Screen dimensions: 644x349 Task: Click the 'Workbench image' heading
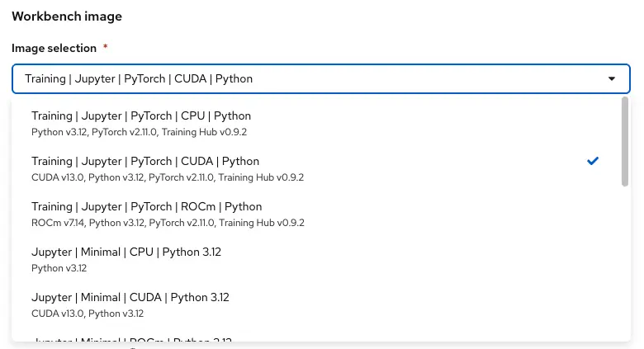pos(67,16)
